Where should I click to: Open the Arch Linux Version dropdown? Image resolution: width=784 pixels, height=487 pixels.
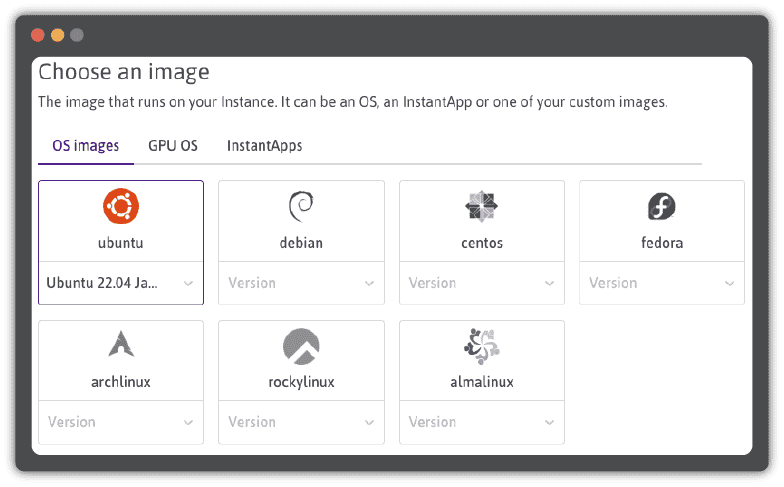click(121, 422)
